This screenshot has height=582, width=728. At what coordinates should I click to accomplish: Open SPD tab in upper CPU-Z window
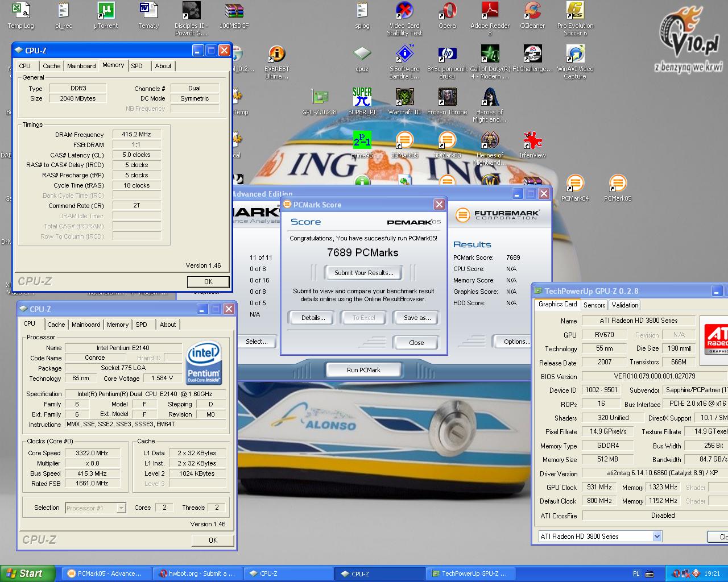tap(136, 66)
